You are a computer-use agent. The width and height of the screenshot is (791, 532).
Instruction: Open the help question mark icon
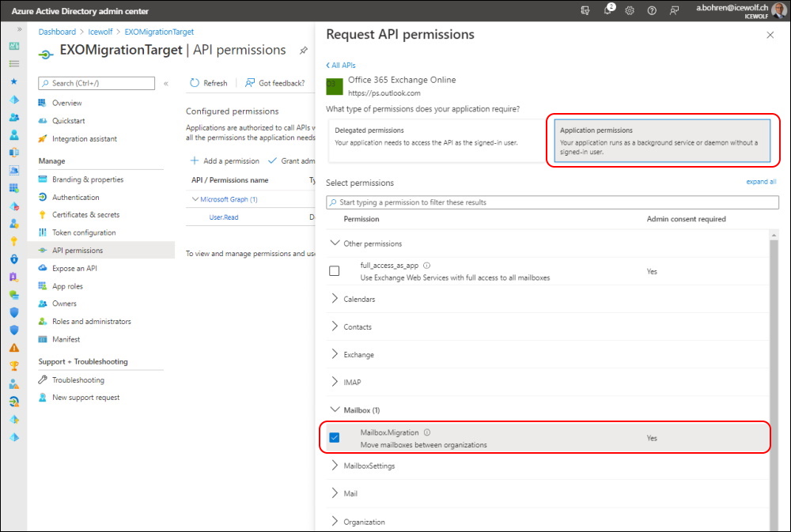point(652,10)
